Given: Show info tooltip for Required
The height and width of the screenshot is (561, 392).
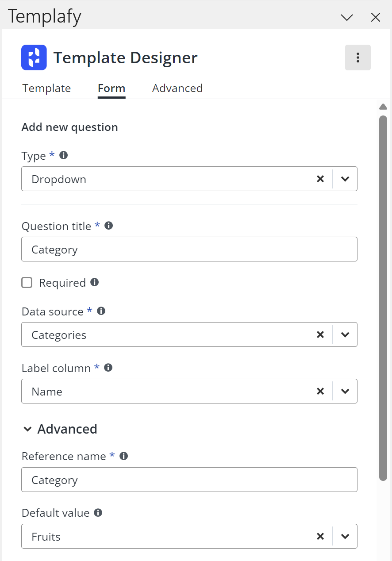Looking at the screenshot, I should coord(94,282).
